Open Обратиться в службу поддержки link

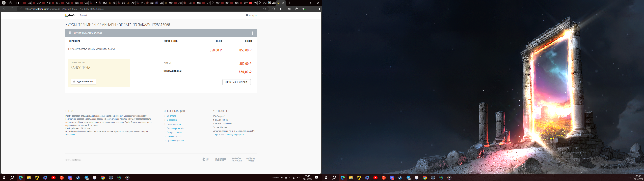tap(228, 135)
